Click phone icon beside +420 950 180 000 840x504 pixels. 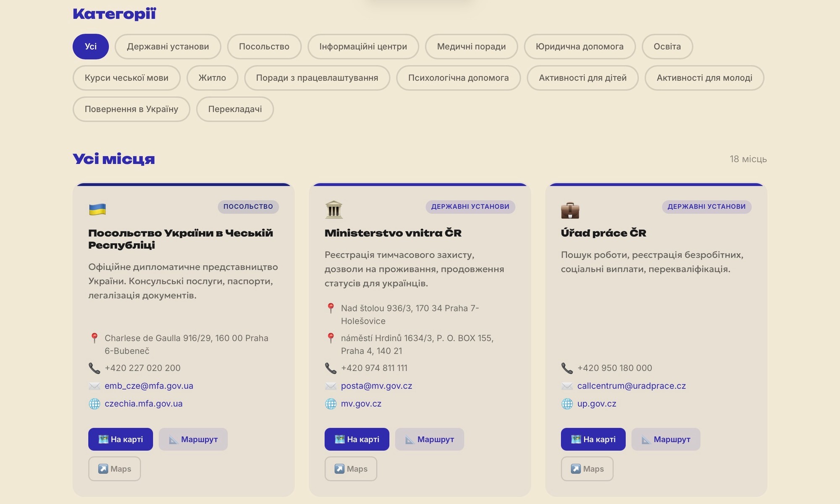click(x=567, y=368)
